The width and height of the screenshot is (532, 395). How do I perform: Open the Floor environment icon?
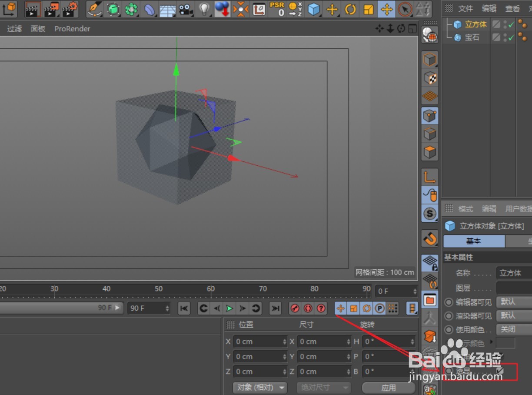point(168,9)
